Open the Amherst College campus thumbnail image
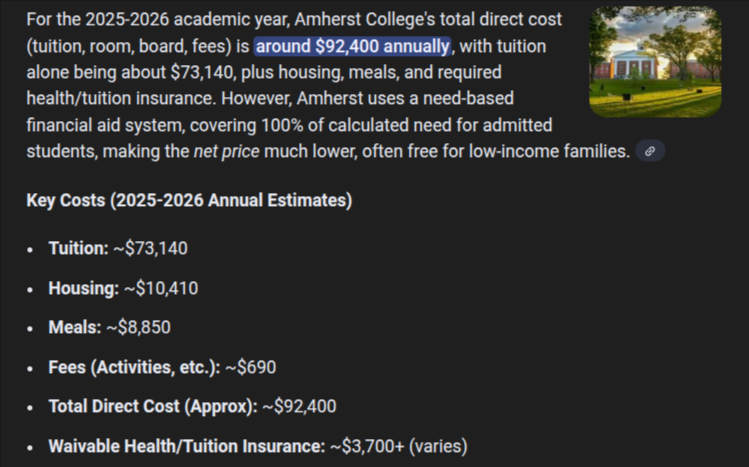The image size is (749, 467). (x=655, y=62)
